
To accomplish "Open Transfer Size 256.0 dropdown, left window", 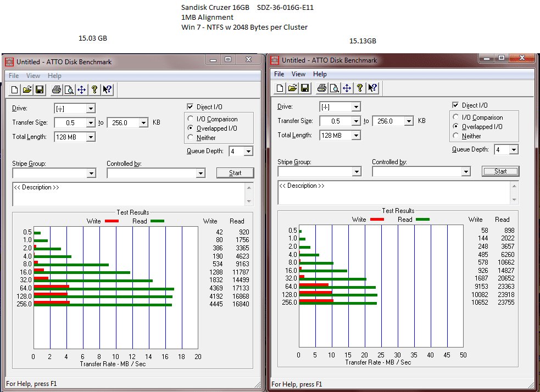I will pos(143,122).
